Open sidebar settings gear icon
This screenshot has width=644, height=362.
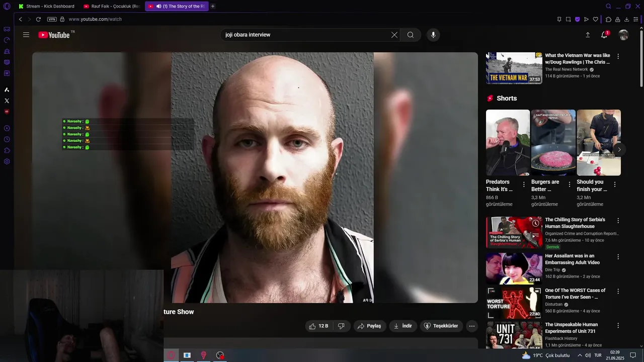click(7, 161)
